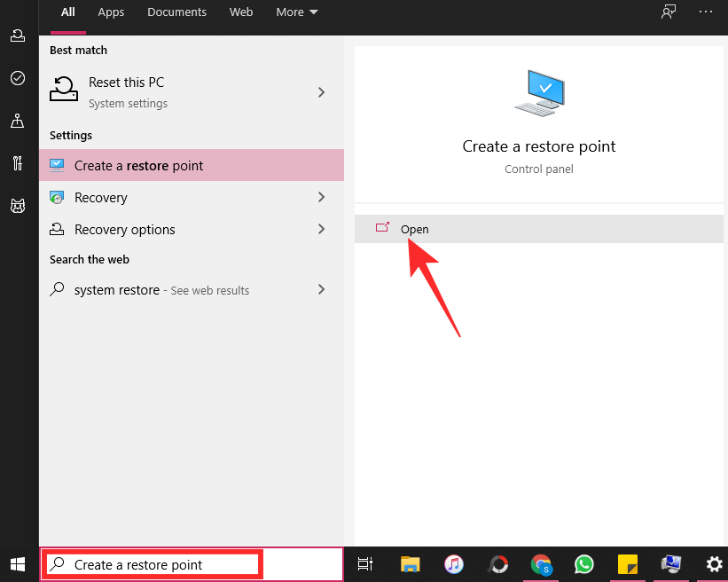Expand the Reset this PC arrow

(321, 92)
